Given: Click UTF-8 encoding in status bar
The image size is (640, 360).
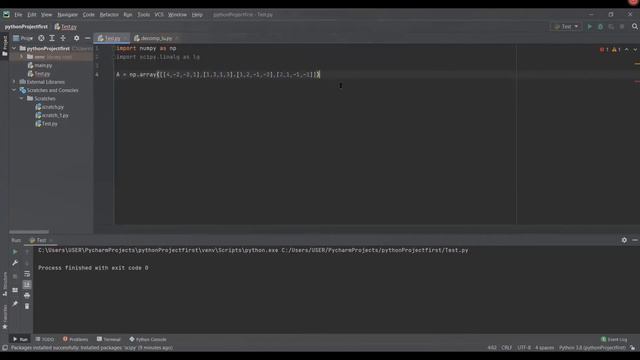Looking at the screenshot, I should [524, 348].
